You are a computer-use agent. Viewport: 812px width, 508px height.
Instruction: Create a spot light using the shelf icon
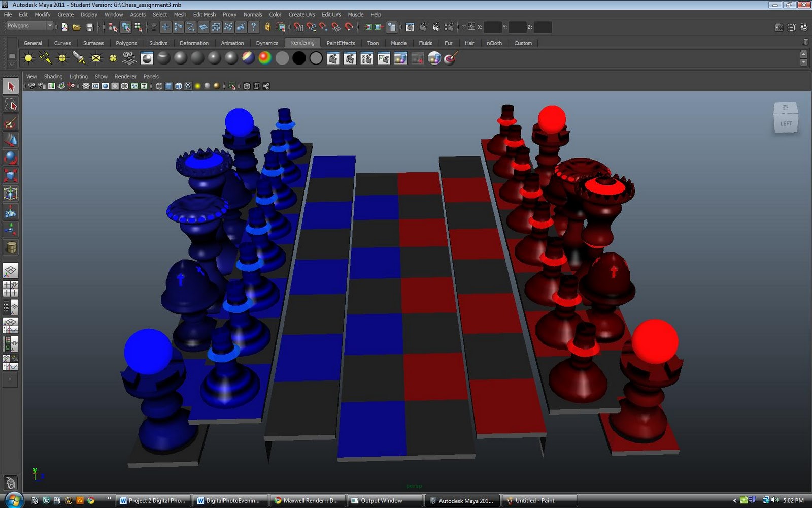(79, 59)
